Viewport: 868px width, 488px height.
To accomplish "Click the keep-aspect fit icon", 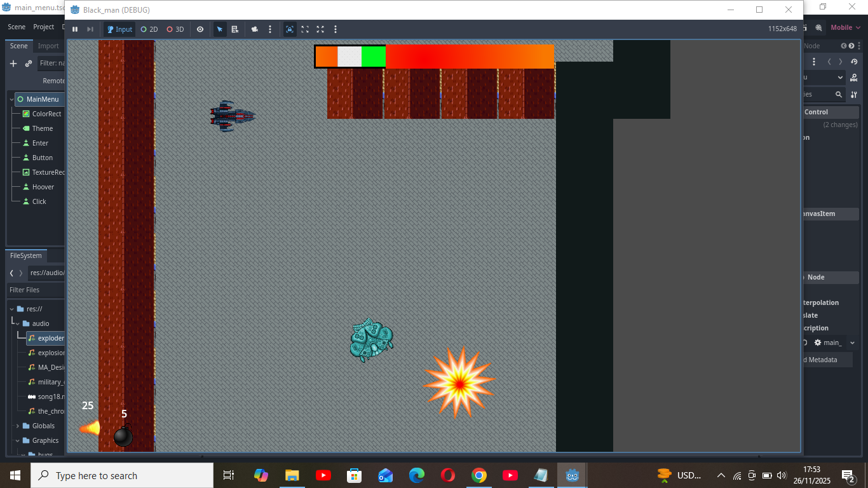I will pyautogui.click(x=305, y=29).
